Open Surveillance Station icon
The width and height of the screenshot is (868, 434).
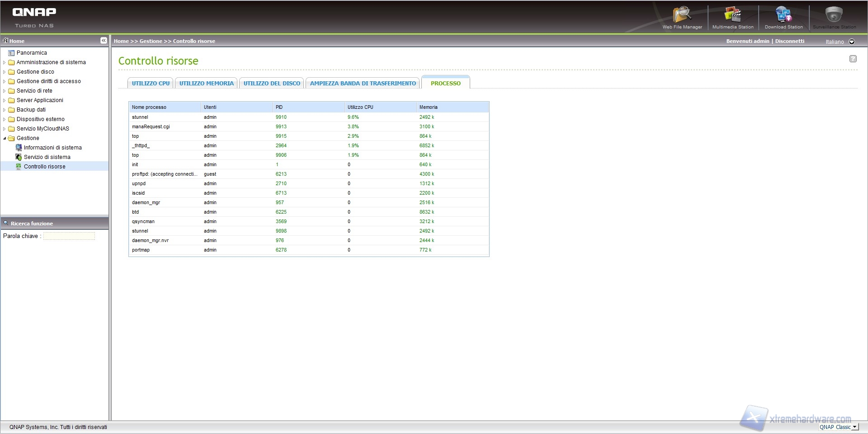834,15
